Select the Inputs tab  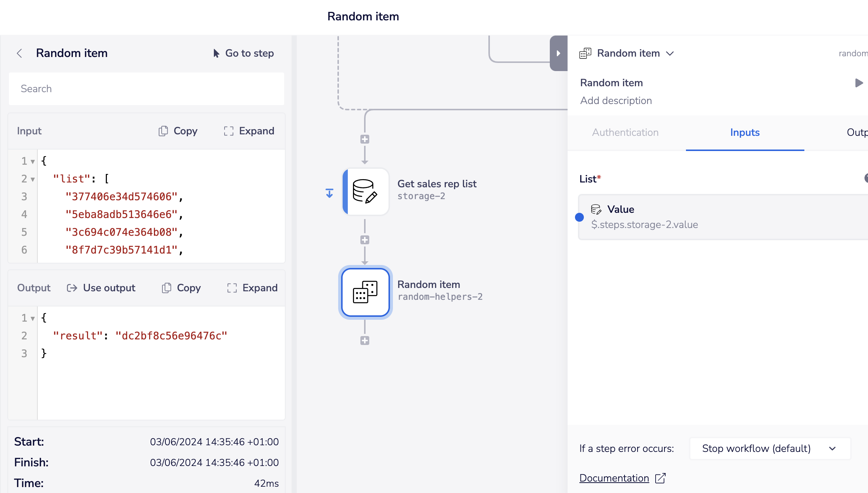pyautogui.click(x=744, y=133)
